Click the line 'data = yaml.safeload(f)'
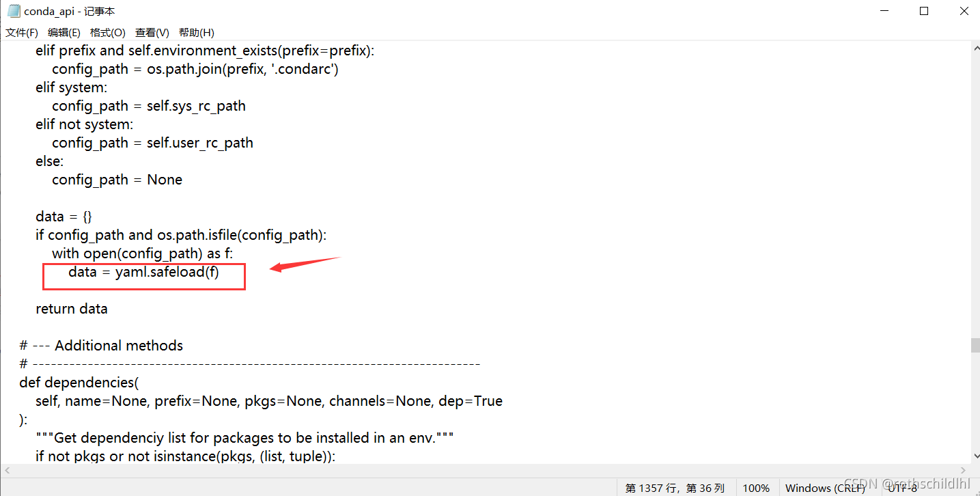The height and width of the screenshot is (496, 980). pos(143,272)
